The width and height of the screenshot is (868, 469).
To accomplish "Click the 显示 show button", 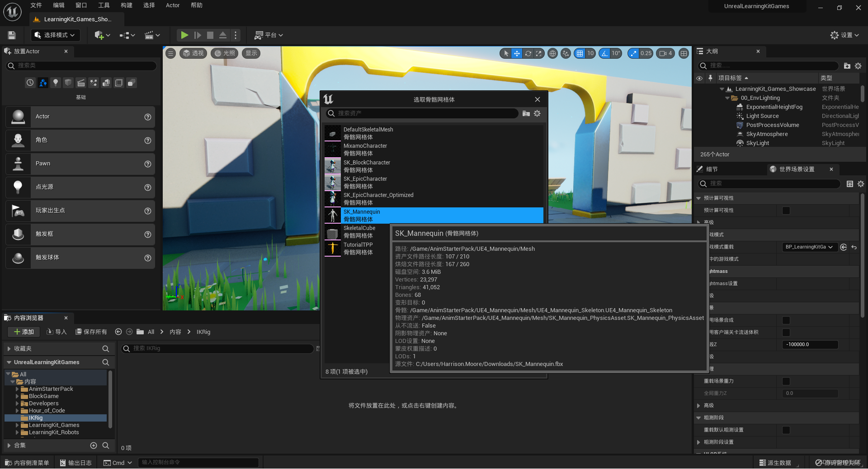I will click(251, 53).
